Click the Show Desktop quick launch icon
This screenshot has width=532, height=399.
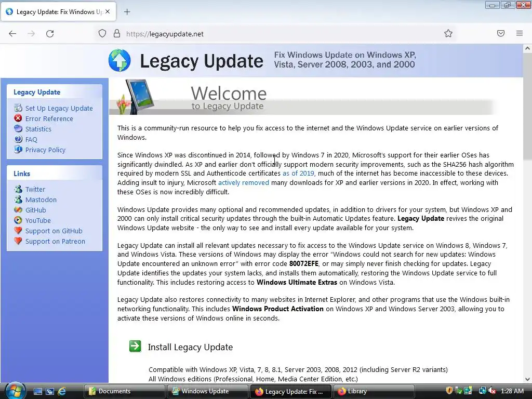[x=38, y=391]
